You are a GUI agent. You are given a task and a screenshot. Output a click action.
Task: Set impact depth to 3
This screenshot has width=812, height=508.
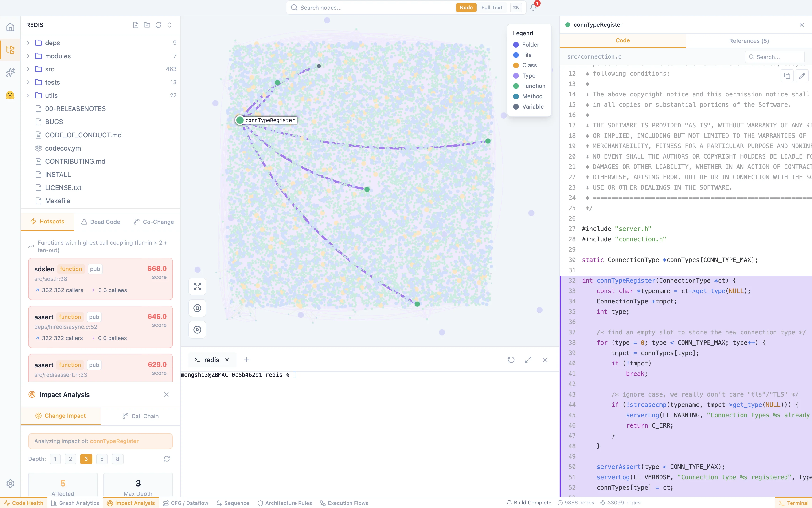point(86,459)
